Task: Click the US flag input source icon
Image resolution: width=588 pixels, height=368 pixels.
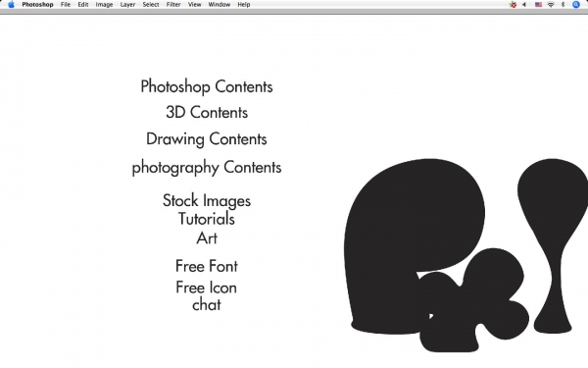Action: (x=538, y=5)
